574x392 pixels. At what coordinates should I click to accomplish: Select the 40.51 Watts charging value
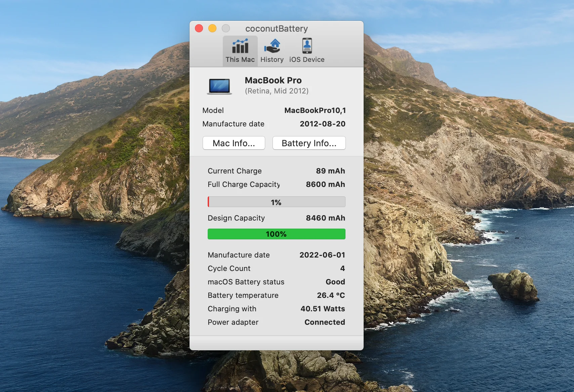click(323, 309)
